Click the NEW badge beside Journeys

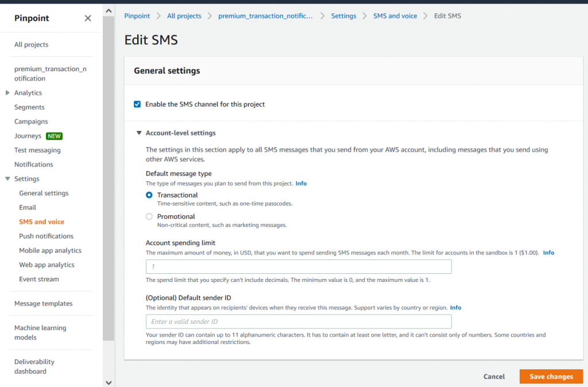54,136
